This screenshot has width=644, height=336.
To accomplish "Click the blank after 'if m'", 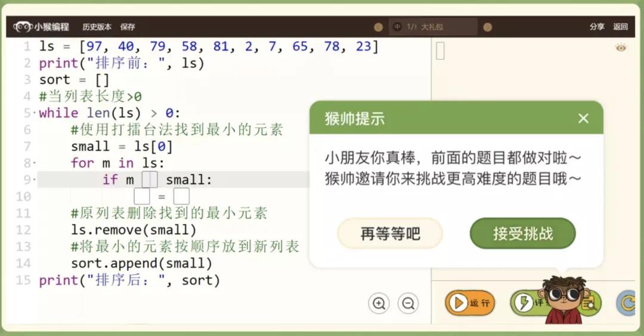I will click(150, 180).
